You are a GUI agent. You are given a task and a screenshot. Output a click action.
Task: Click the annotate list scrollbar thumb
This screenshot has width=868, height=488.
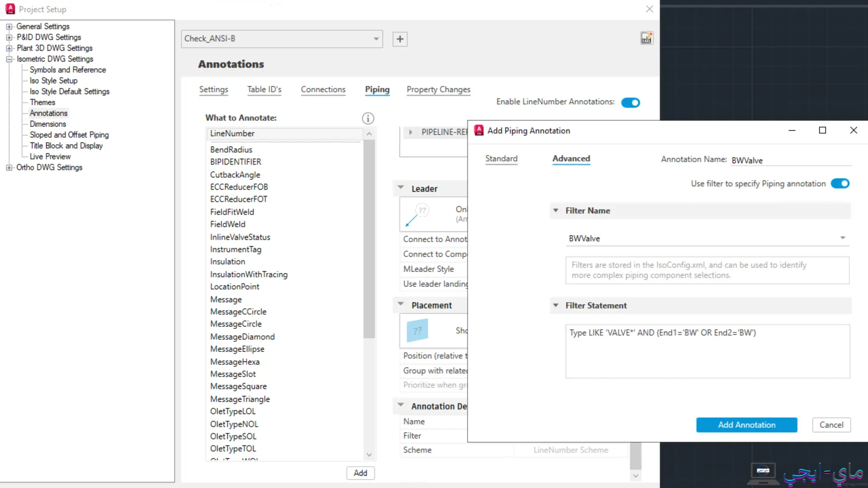tap(369, 239)
